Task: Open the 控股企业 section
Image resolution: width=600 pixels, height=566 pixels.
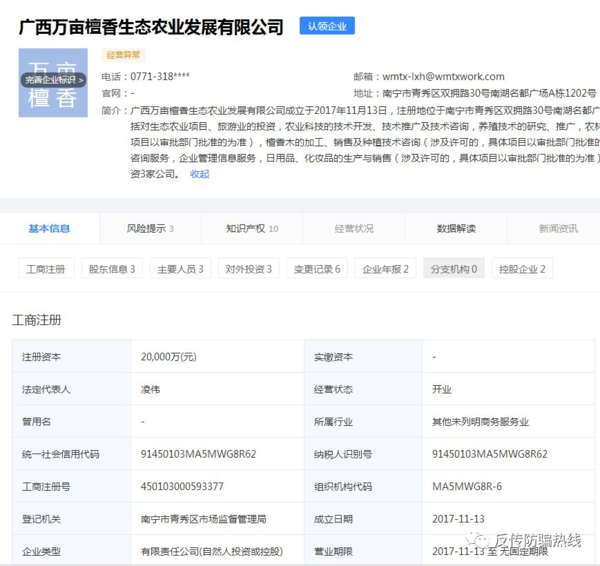Action: [522, 269]
